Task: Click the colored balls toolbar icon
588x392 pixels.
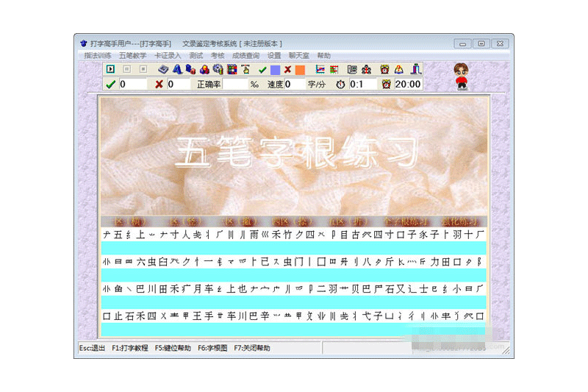Action: pyautogui.click(x=204, y=69)
